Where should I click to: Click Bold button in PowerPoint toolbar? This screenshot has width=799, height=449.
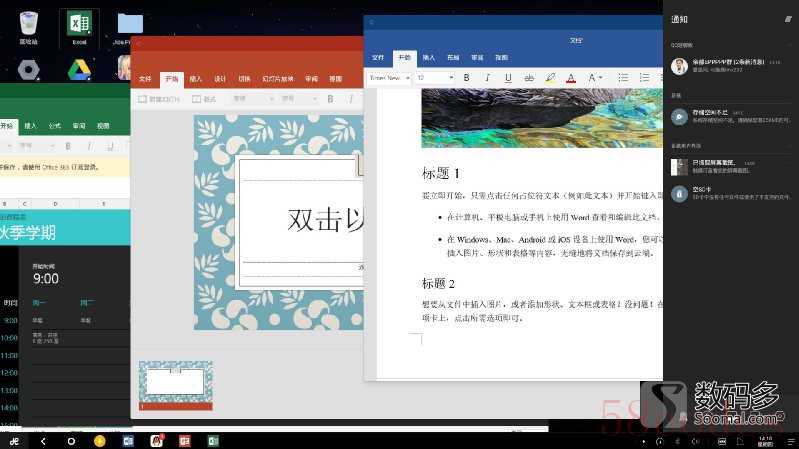tap(329, 99)
